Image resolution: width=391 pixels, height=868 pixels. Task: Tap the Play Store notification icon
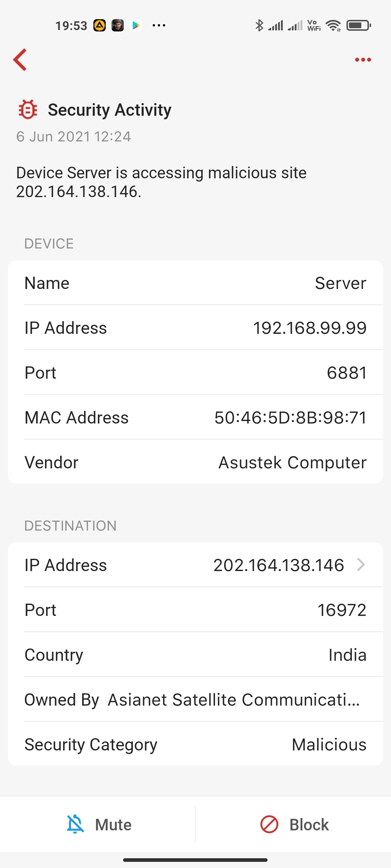pyautogui.click(x=136, y=25)
